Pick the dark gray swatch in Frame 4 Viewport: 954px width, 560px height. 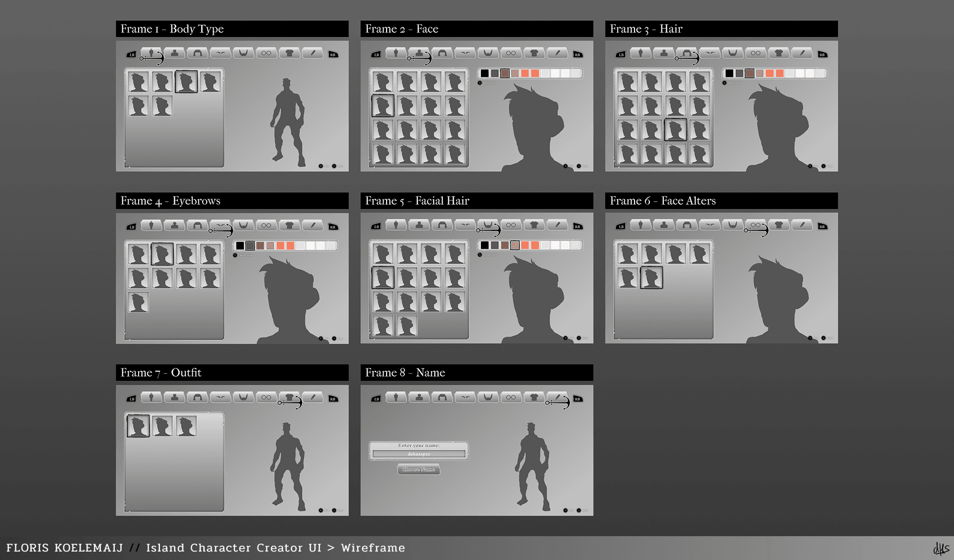(250, 246)
